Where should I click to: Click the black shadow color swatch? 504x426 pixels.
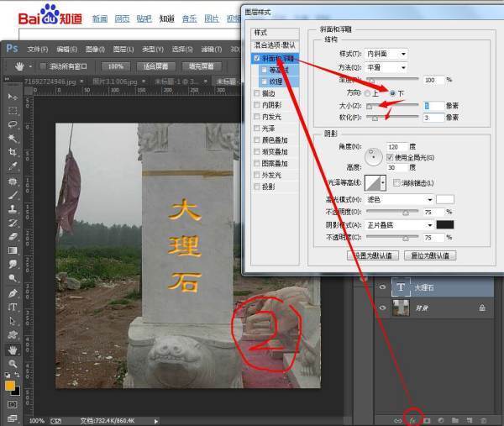444,224
